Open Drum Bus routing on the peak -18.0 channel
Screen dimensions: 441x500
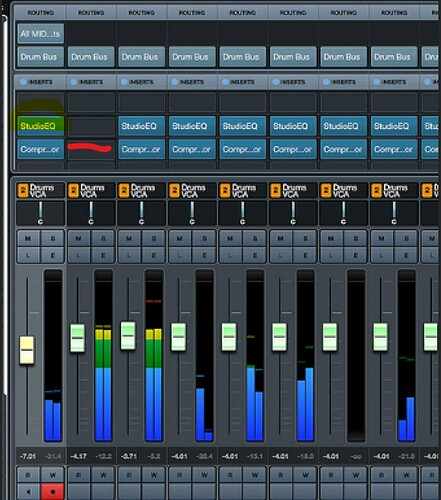(x=293, y=57)
